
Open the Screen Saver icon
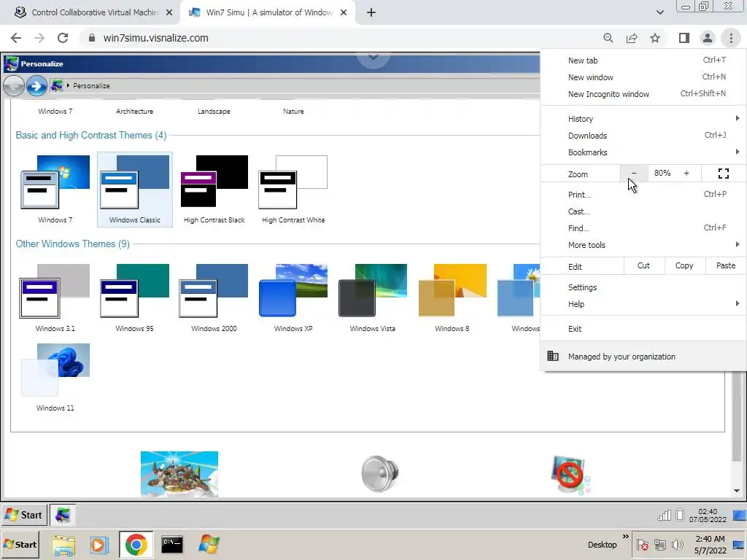point(570,474)
